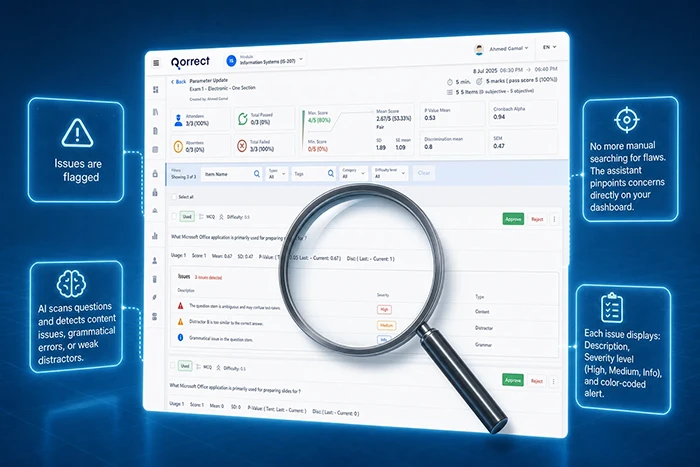Click the Medium severity badge

click(386, 325)
